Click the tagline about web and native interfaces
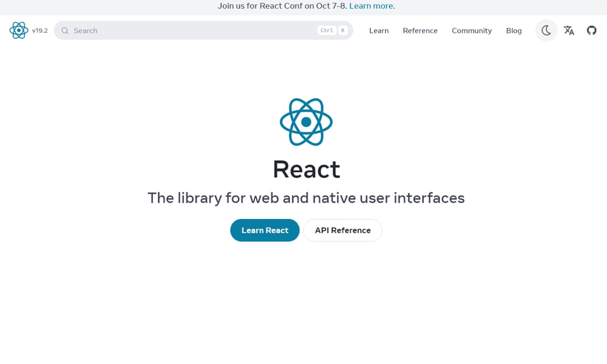Screen dimensions: 607x364 [306, 198]
